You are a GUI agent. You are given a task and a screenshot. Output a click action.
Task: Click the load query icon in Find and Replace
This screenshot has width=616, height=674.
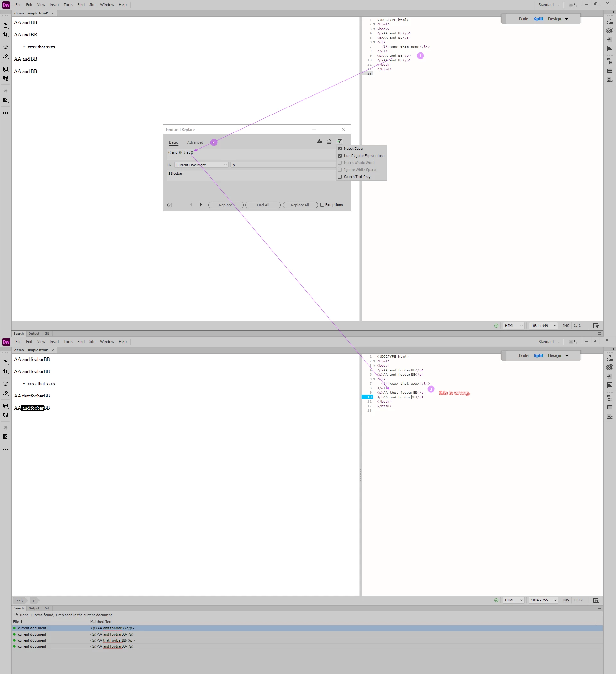pyautogui.click(x=329, y=141)
